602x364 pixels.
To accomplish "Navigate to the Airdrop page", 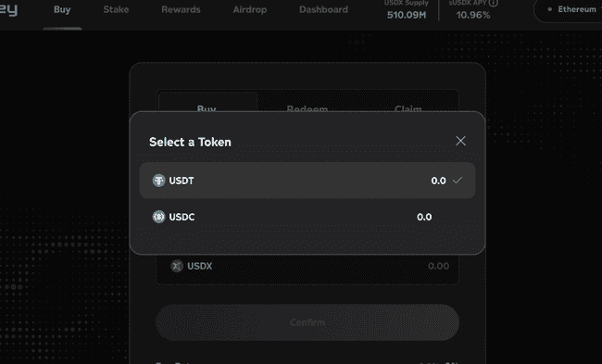I will pyautogui.click(x=249, y=9).
